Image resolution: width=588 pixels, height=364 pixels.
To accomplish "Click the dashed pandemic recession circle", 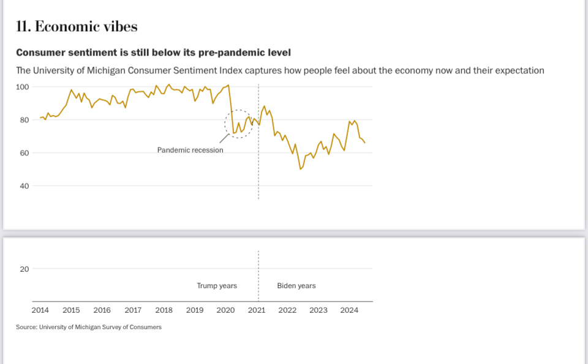I will [x=238, y=124].
